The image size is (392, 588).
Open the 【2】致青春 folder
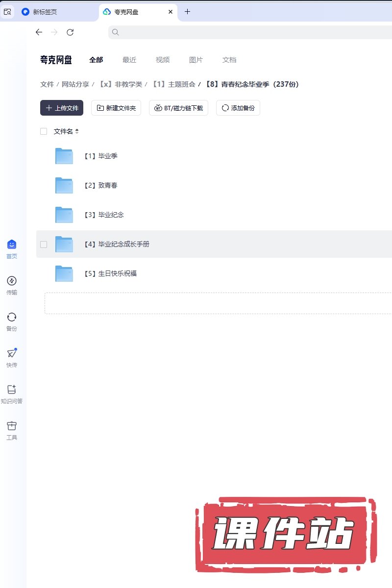pos(108,185)
